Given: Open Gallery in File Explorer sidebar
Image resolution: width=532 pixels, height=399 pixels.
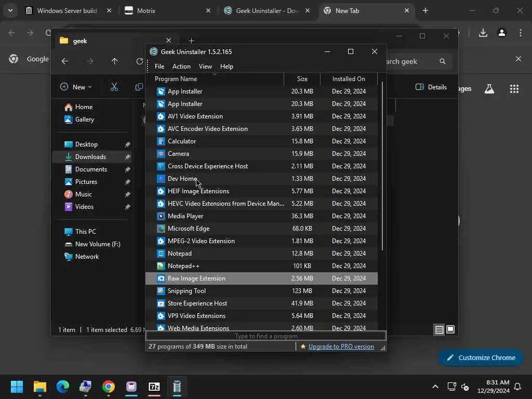Looking at the screenshot, I should 79,119.
